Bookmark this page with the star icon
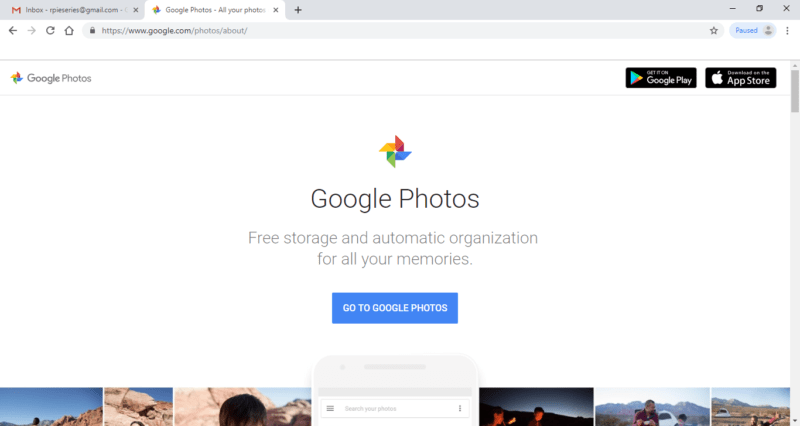 tap(714, 31)
